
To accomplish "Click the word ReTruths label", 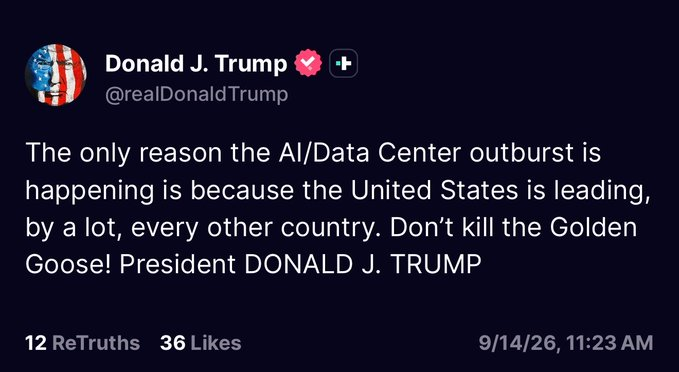I will pos(96,343).
